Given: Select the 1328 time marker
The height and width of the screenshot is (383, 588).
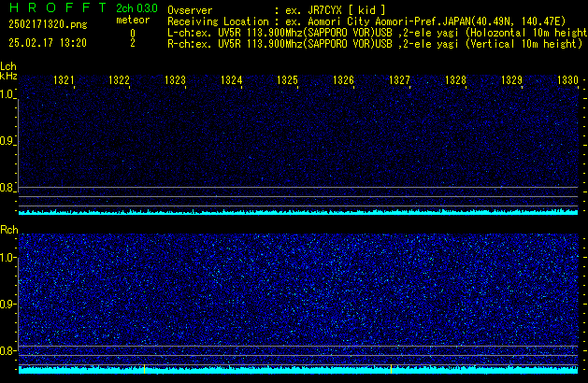Looking at the screenshot, I should pyautogui.click(x=455, y=80).
